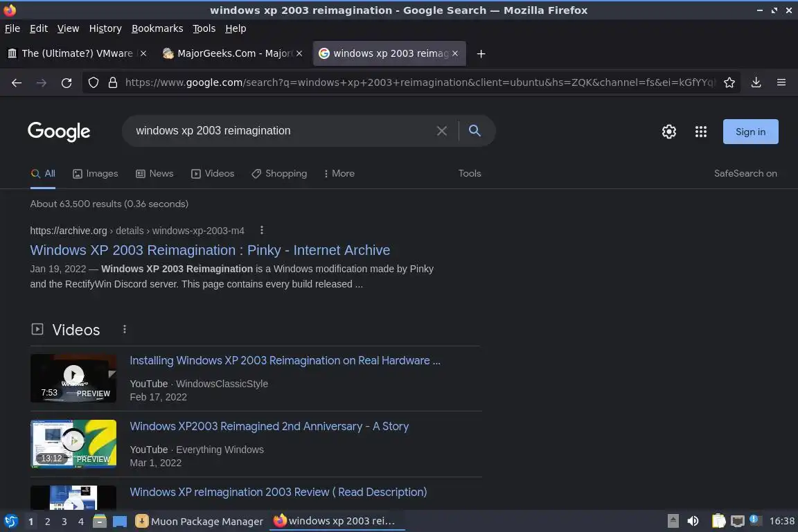Clear the Google search box with X

[442, 131]
